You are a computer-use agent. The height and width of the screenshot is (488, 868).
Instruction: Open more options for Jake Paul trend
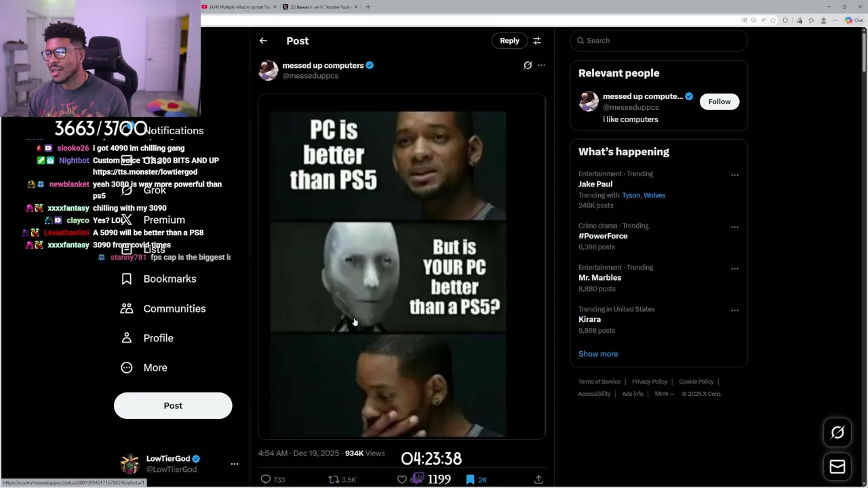[x=734, y=175]
